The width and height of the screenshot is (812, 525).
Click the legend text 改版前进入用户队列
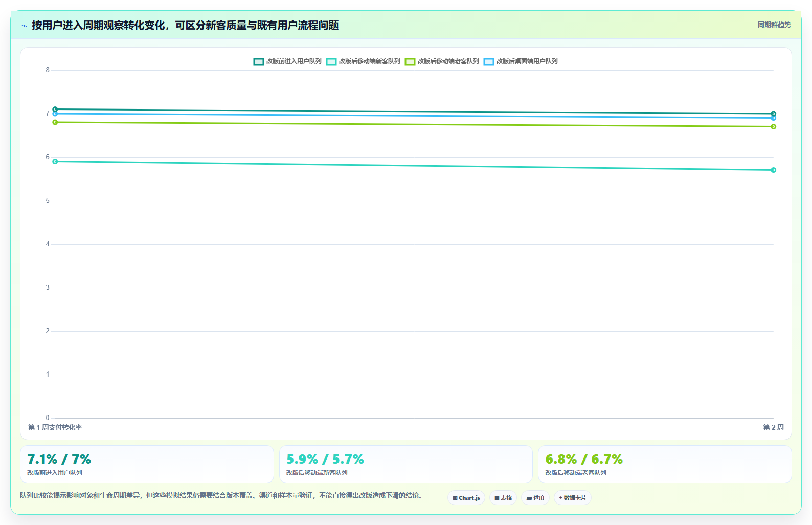point(294,61)
